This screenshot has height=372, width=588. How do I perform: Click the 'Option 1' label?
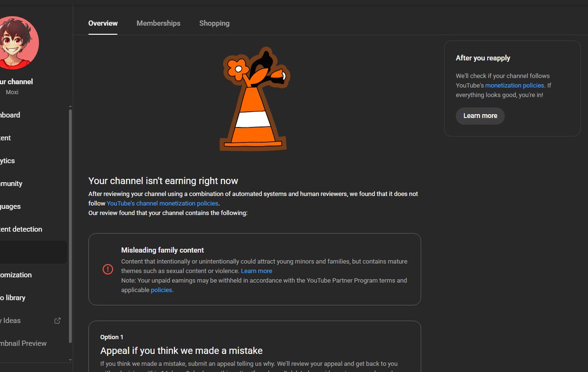point(112,337)
